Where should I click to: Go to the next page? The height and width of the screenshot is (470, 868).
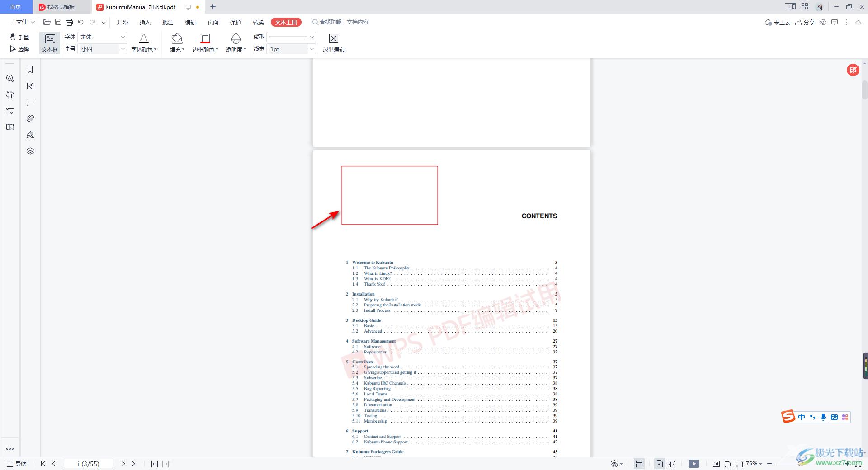[123, 464]
